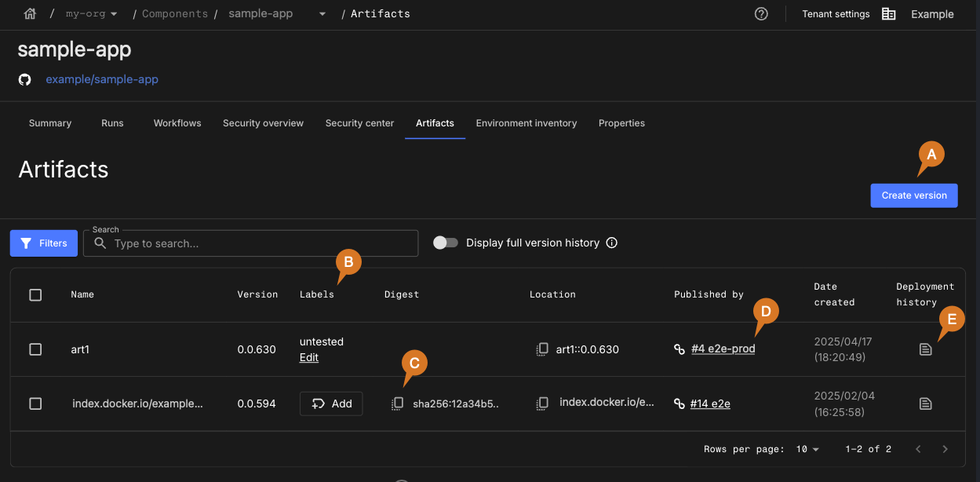
Task: Click the Date created column header
Action: coord(834,294)
